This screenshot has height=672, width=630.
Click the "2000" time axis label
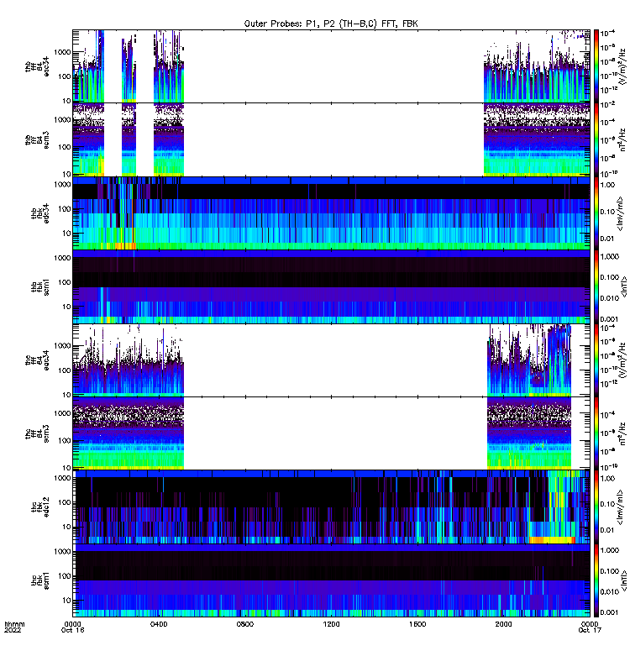coord(503,624)
